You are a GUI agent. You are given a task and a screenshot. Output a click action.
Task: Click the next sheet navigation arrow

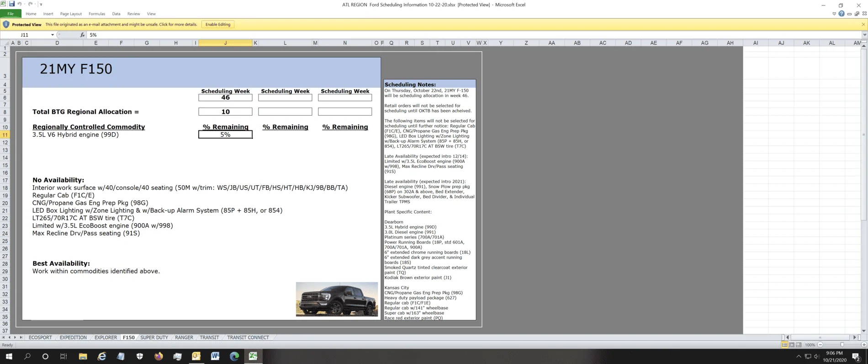click(15, 337)
